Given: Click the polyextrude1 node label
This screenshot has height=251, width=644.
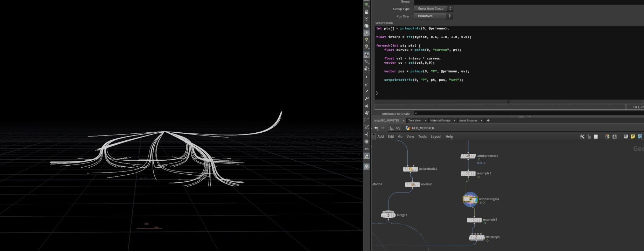Looking at the screenshot, I should pos(428,169).
